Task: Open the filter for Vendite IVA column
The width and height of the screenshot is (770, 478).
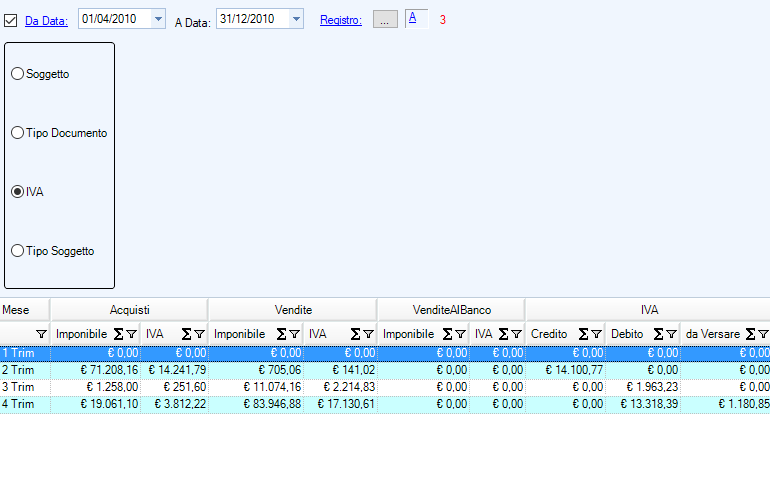Action: click(x=367, y=334)
